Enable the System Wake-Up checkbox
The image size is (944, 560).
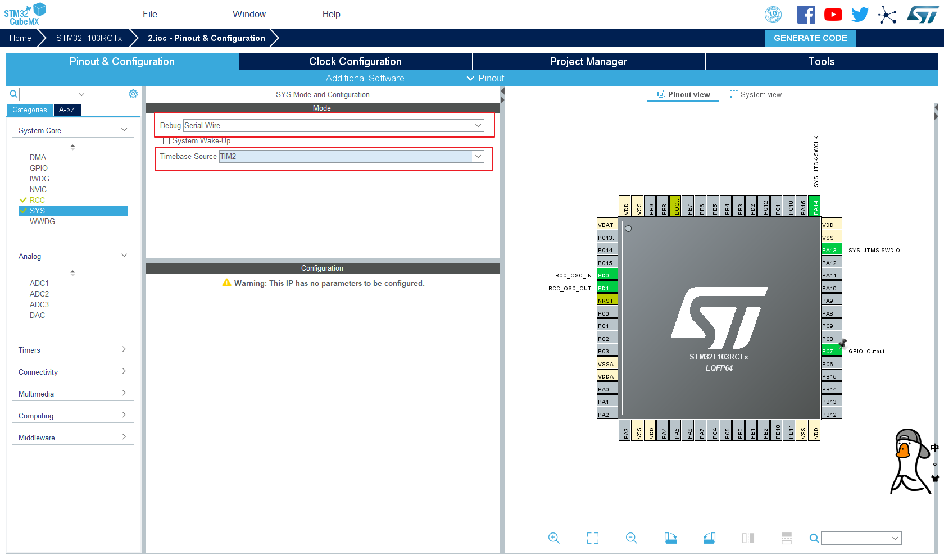click(166, 141)
